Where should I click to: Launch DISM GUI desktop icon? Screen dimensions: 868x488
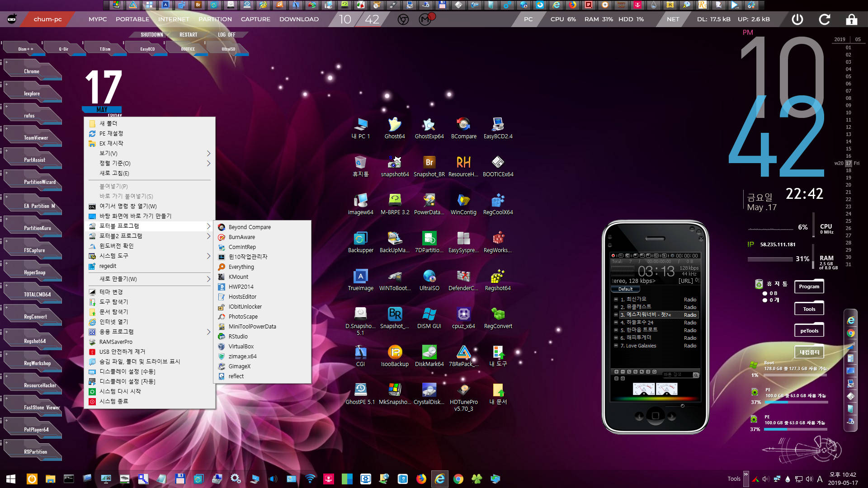[x=429, y=318]
